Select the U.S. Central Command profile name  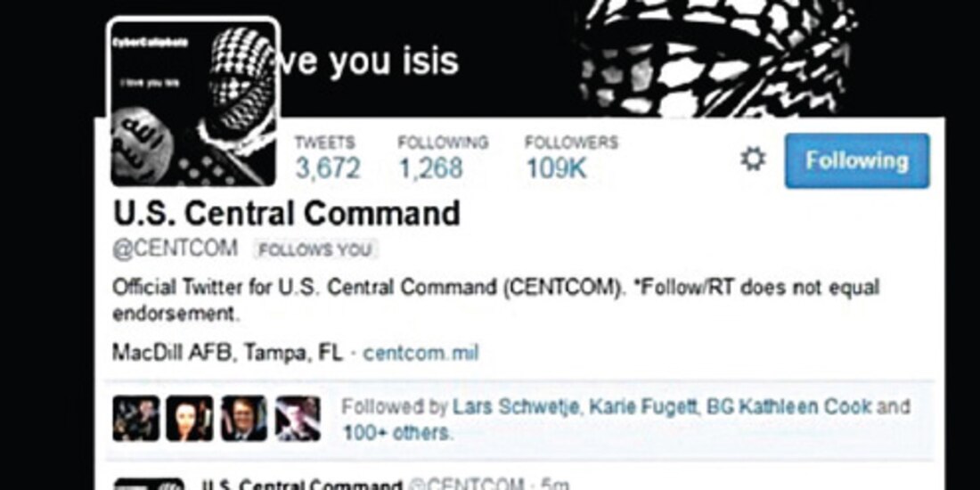click(x=287, y=214)
